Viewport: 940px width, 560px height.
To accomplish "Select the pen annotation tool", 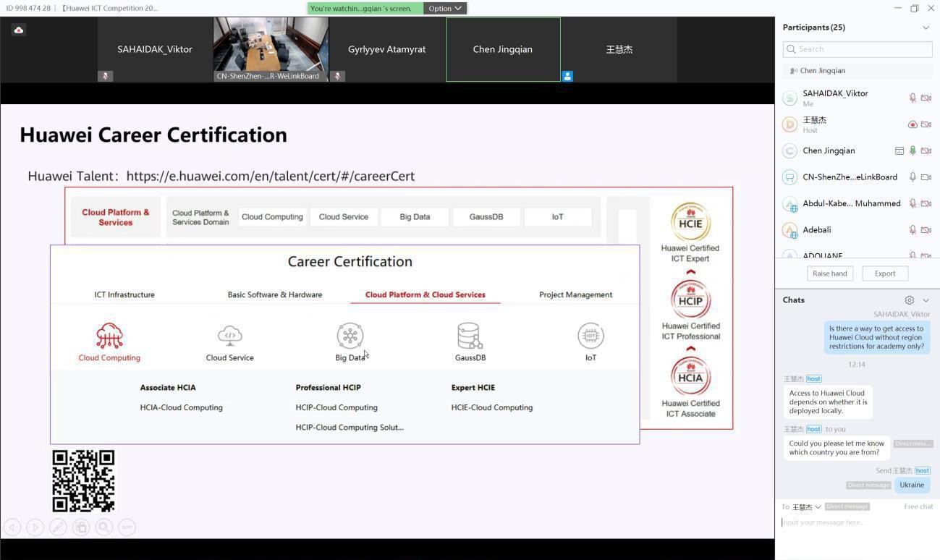I will [58, 527].
